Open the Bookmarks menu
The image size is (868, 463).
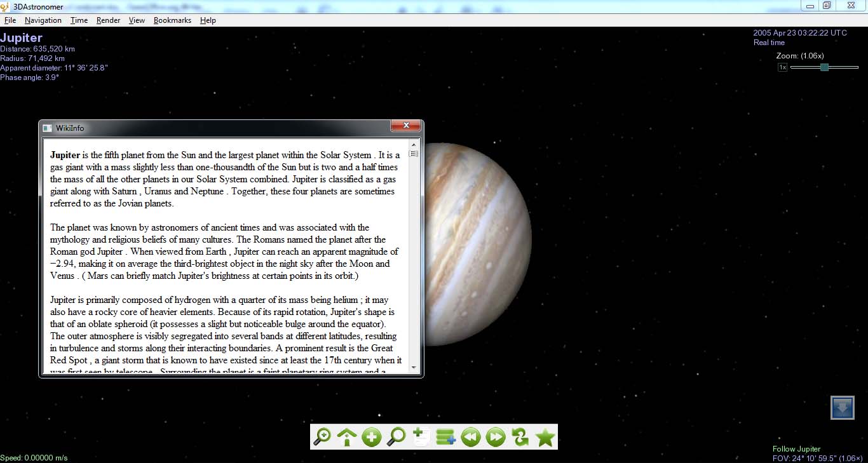[173, 20]
